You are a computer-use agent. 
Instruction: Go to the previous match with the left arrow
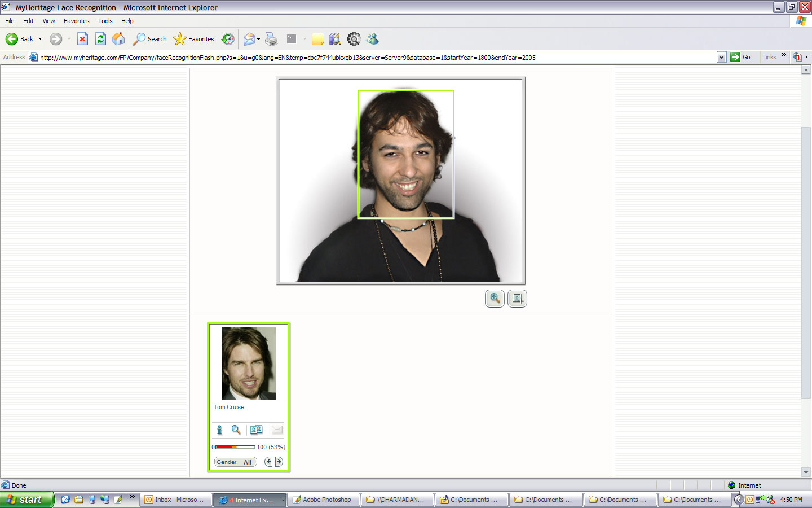click(268, 462)
